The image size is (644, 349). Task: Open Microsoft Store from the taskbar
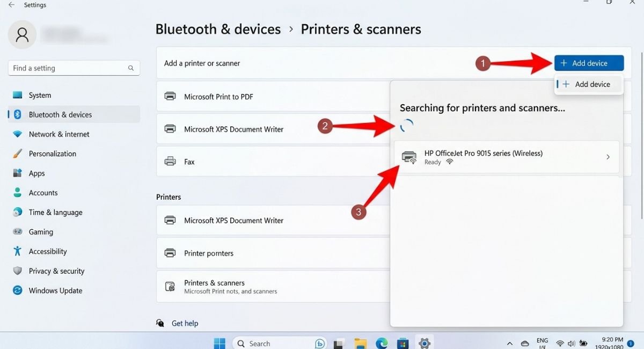403,344
